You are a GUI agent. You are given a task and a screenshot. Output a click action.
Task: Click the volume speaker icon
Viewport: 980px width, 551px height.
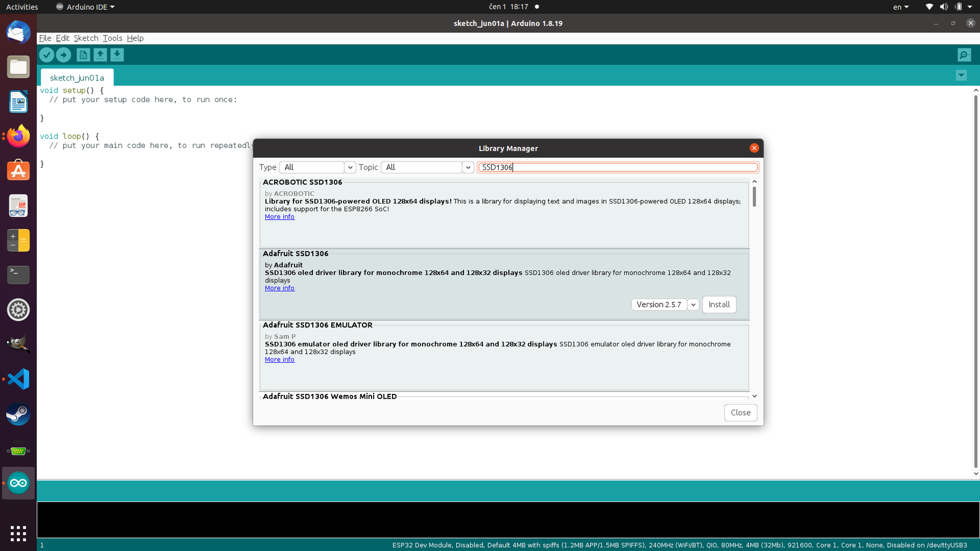click(x=944, y=7)
